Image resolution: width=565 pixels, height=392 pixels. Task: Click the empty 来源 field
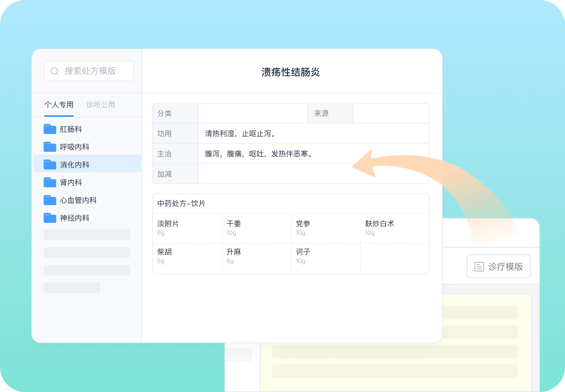pos(391,113)
